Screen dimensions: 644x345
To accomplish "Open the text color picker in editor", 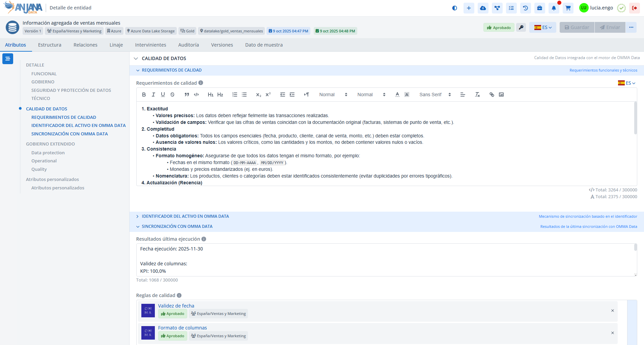I will 397,95.
